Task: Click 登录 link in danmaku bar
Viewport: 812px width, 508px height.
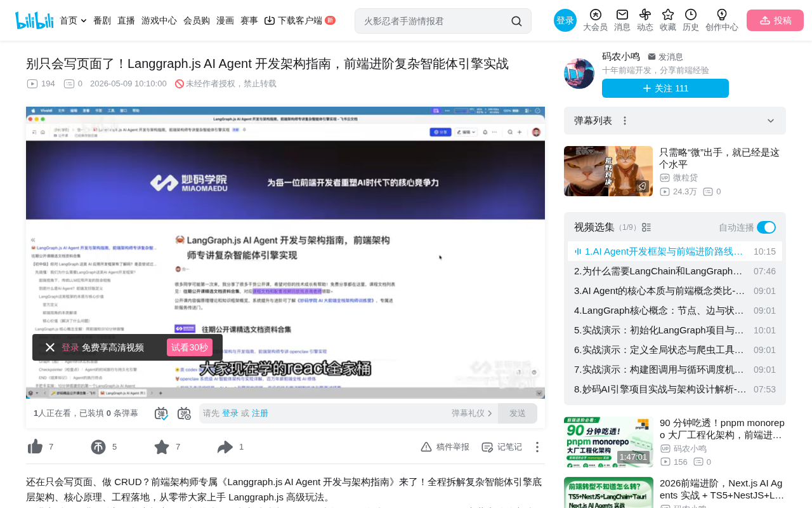Action: tap(230, 413)
